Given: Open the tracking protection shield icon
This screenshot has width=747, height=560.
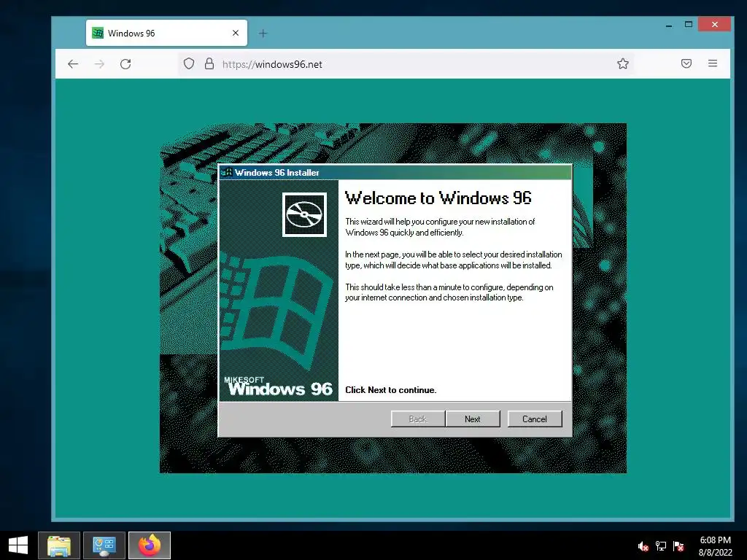Looking at the screenshot, I should click(189, 64).
